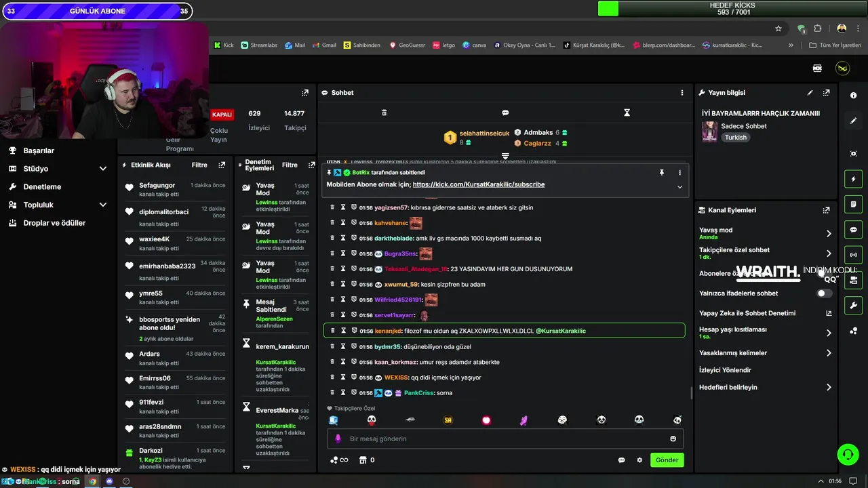Viewport: 868px width, 488px height.
Task: Pop out the Yayın bilgisi panel
Action: [x=826, y=93]
